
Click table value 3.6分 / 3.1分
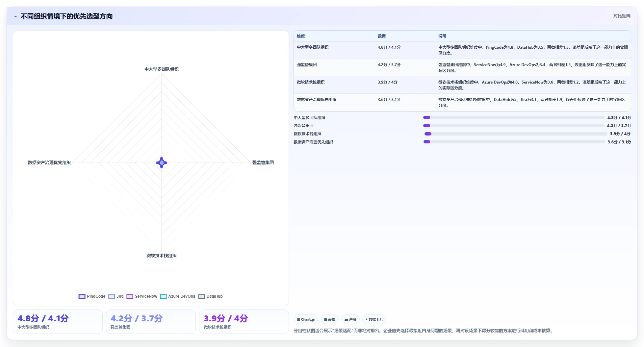(x=389, y=100)
